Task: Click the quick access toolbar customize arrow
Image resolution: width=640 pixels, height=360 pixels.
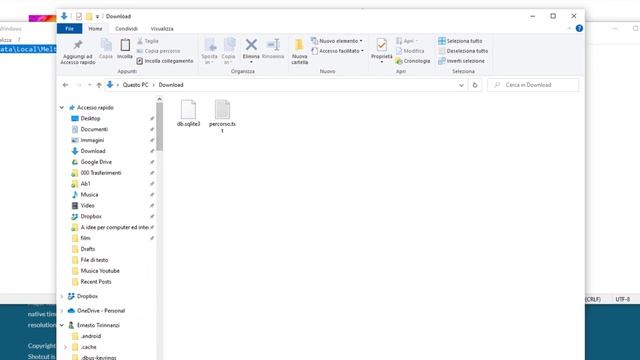Action: (x=97, y=17)
